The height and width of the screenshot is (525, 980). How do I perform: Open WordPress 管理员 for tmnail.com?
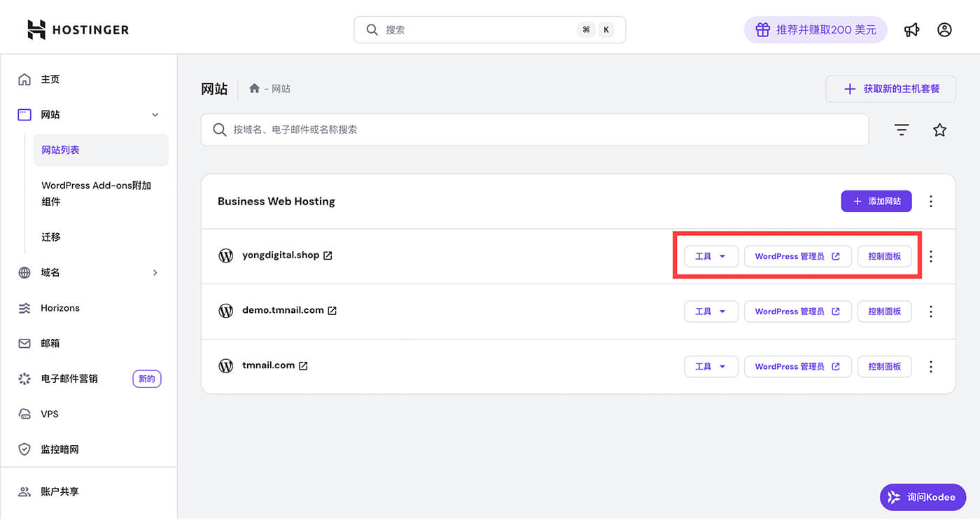click(x=797, y=367)
